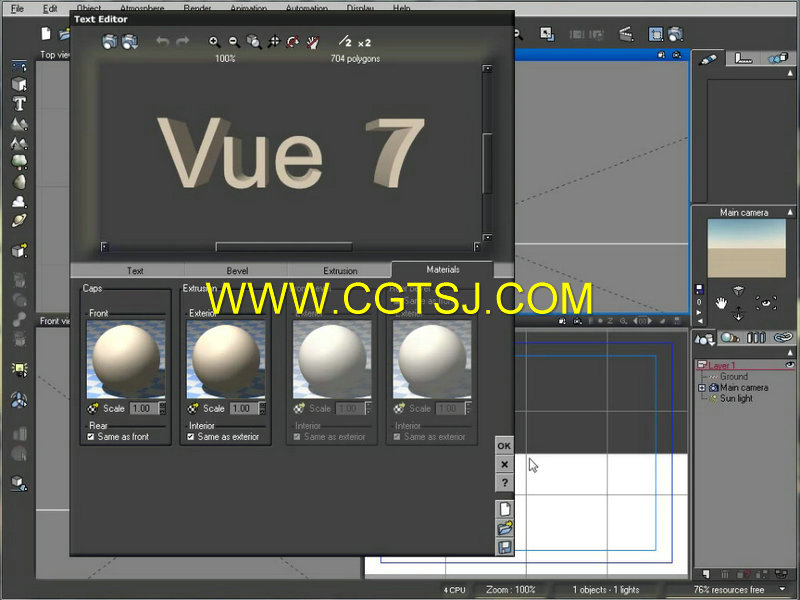Switch to the Text tab
The image size is (800, 600).
pyautogui.click(x=135, y=270)
